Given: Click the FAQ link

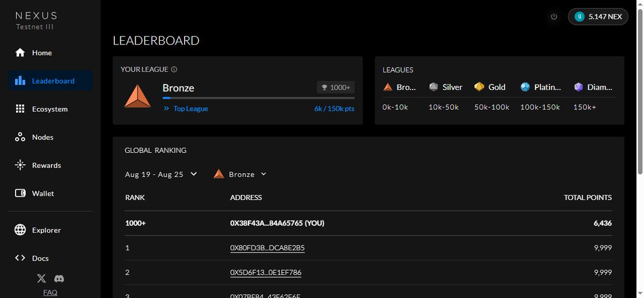Looking at the screenshot, I should 50,293.
